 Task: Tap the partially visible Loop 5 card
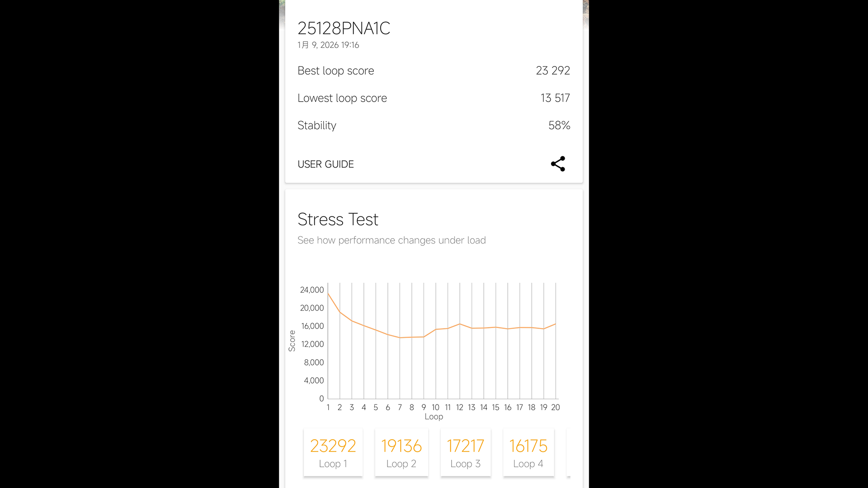tap(569, 452)
